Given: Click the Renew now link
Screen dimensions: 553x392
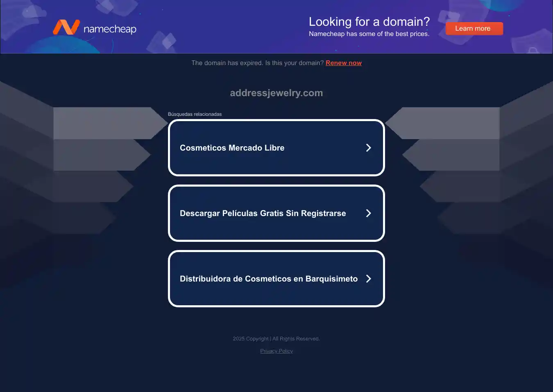Looking at the screenshot, I should tap(343, 63).
